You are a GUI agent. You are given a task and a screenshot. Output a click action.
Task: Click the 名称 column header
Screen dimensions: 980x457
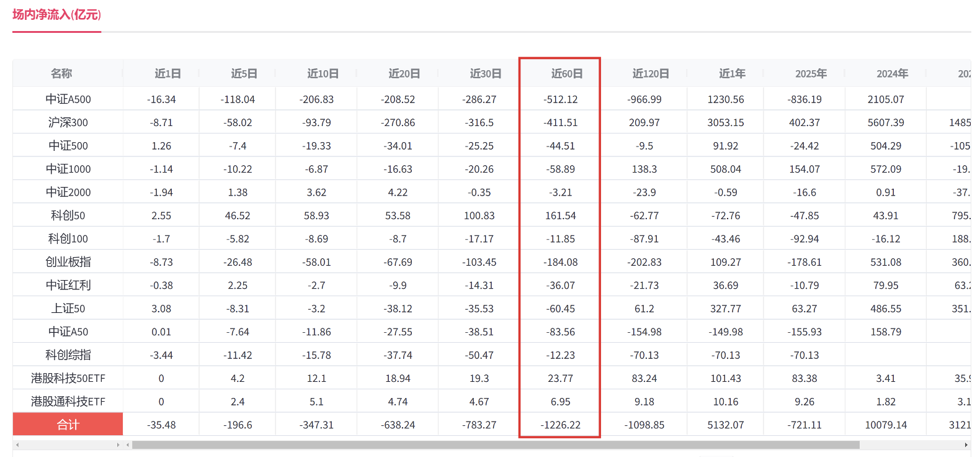61,74
